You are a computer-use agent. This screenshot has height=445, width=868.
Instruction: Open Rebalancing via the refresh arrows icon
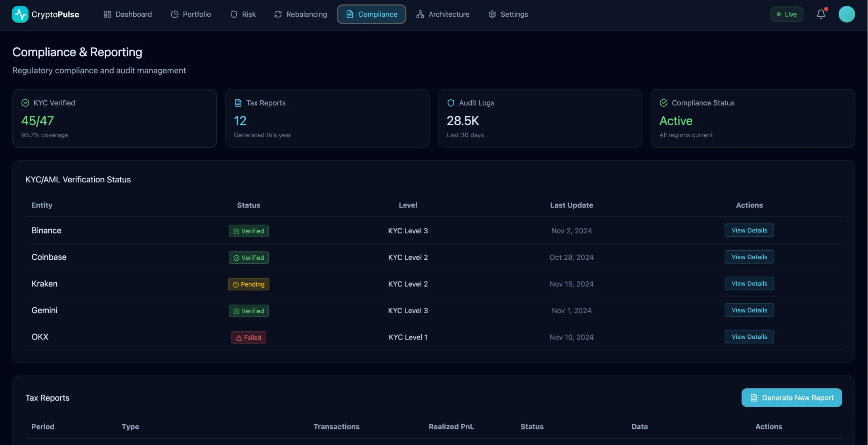pos(278,14)
